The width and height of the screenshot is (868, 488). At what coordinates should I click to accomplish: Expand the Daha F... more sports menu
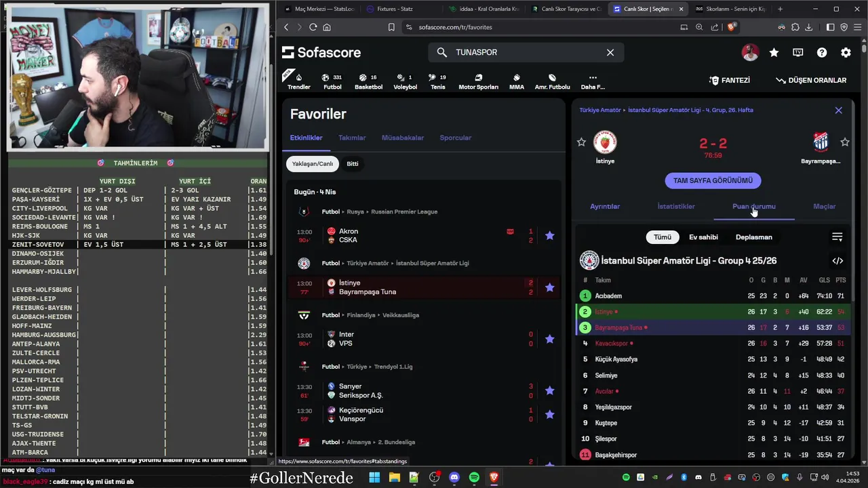pyautogui.click(x=593, y=81)
